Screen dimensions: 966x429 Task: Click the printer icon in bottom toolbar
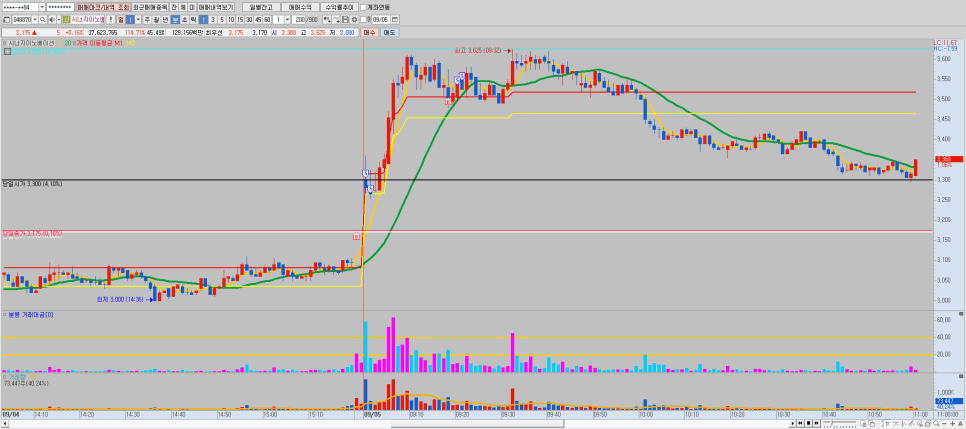click(928, 423)
